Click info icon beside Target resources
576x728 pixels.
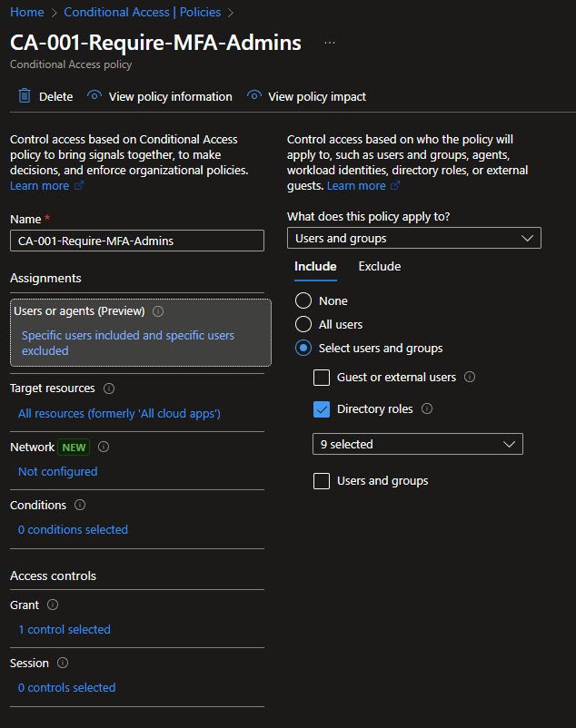point(109,389)
